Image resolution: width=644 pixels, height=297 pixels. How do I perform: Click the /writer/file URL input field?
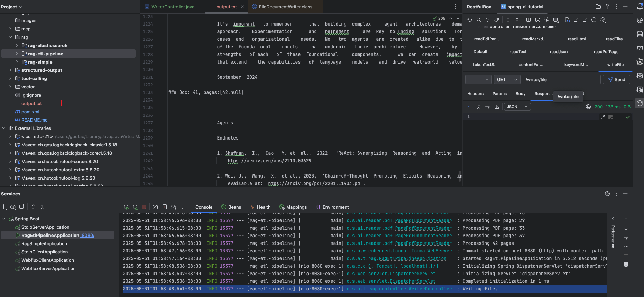click(x=561, y=79)
